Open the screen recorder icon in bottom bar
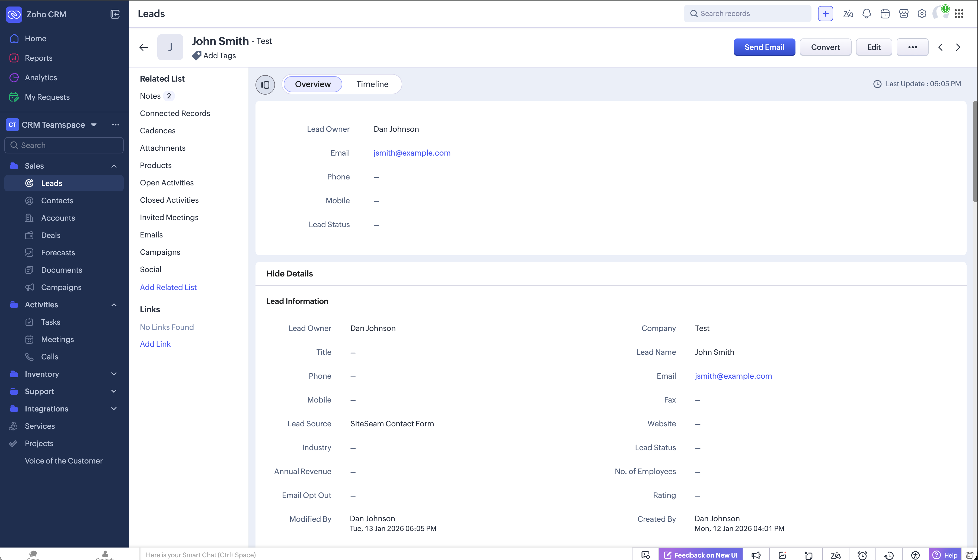The image size is (978, 560). [645, 555]
